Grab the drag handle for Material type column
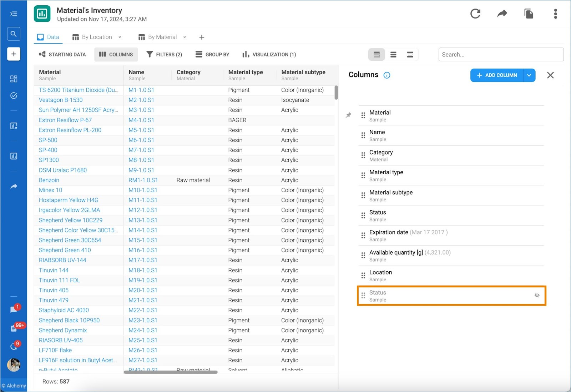Image resolution: width=571 pixels, height=392 pixels. [363, 175]
